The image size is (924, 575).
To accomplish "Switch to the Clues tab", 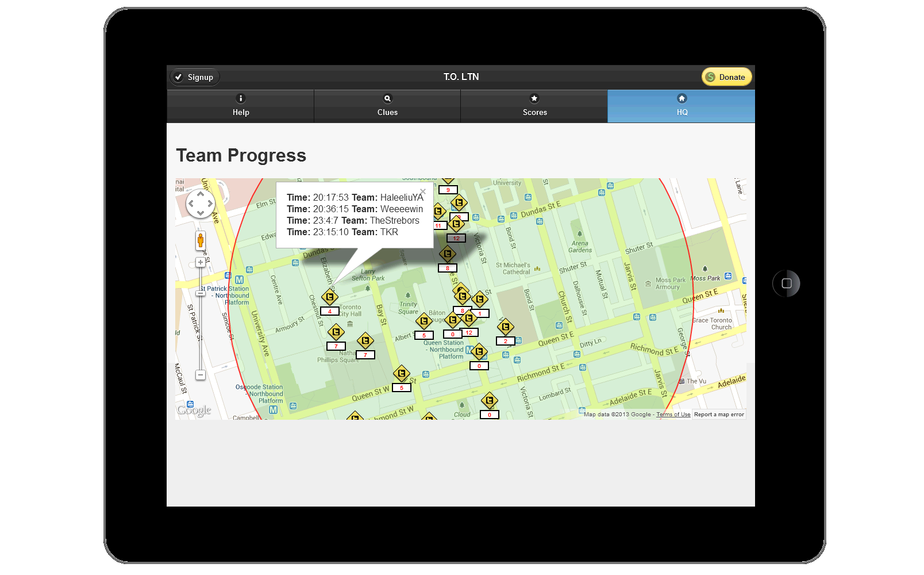I will pyautogui.click(x=387, y=106).
